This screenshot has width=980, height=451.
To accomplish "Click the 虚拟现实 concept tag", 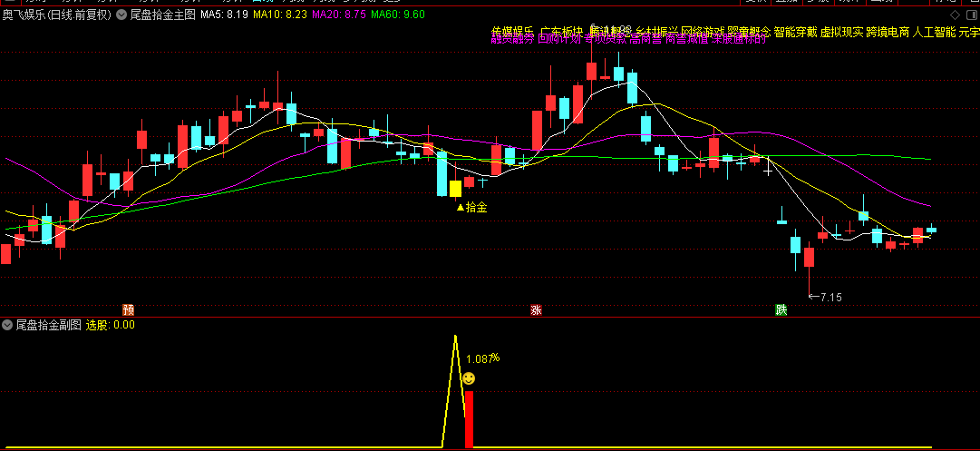I will [841, 32].
